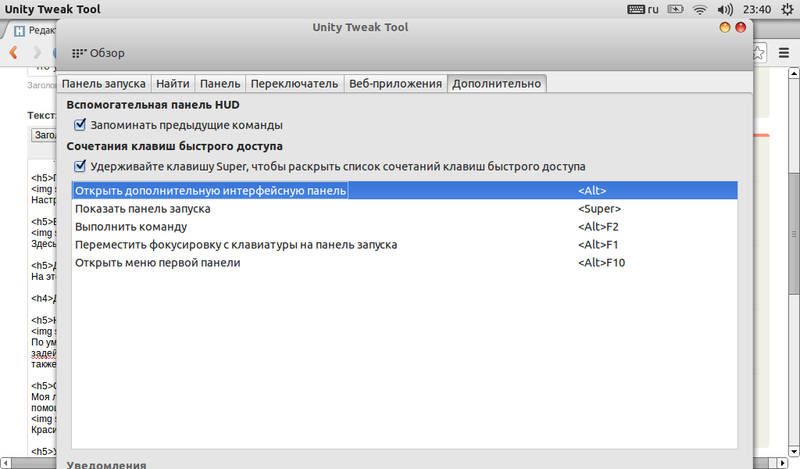The image size is (800, 469).
Task: Select row Выполнить команду
Action: [x=405, y=227]
